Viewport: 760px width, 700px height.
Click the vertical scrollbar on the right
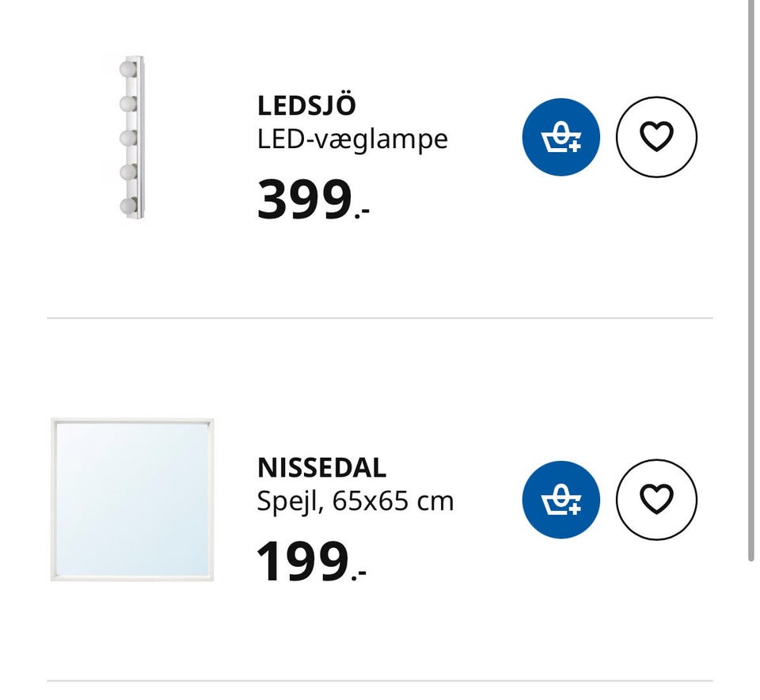tap(750, 277)
